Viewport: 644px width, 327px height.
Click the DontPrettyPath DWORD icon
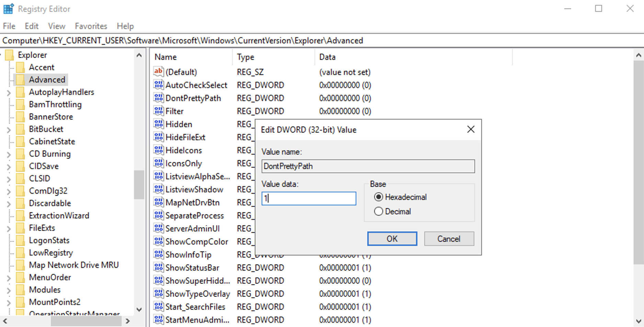[158, 98]
